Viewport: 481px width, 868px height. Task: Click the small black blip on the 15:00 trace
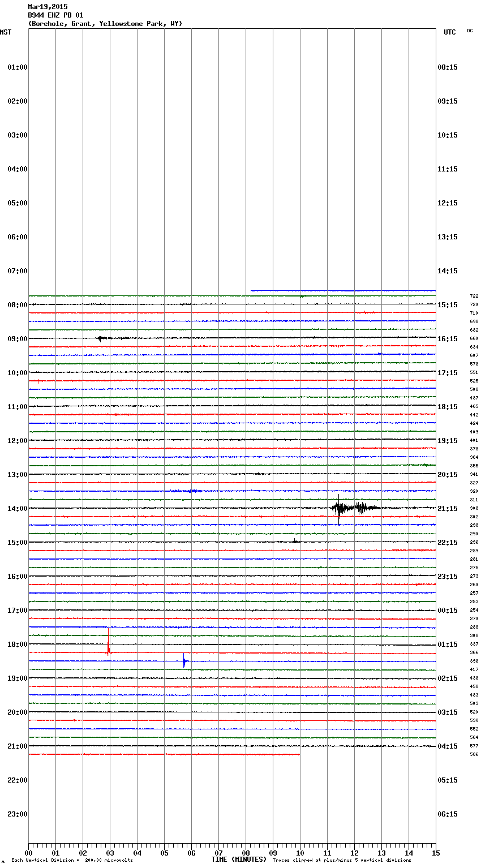pos(295,542)
